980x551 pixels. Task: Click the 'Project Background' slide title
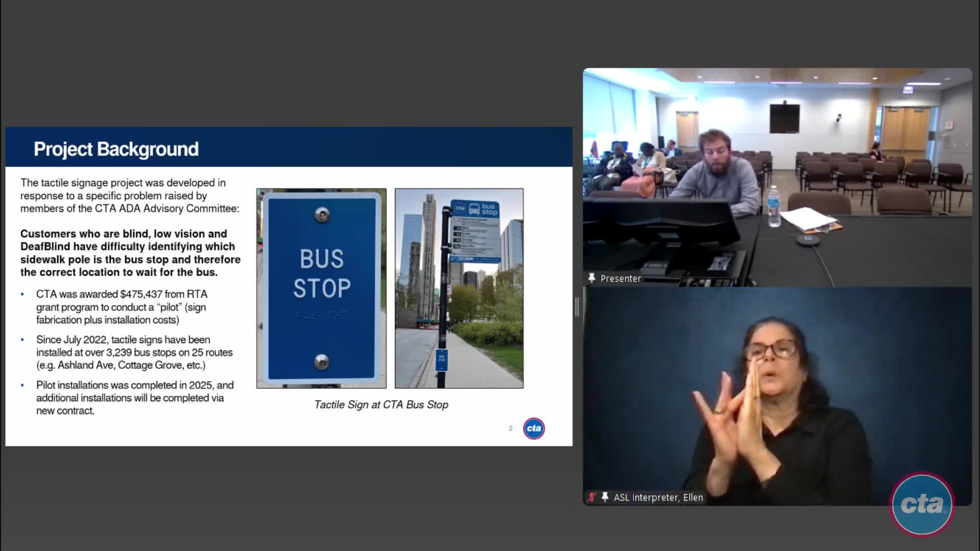click(116, 149)
